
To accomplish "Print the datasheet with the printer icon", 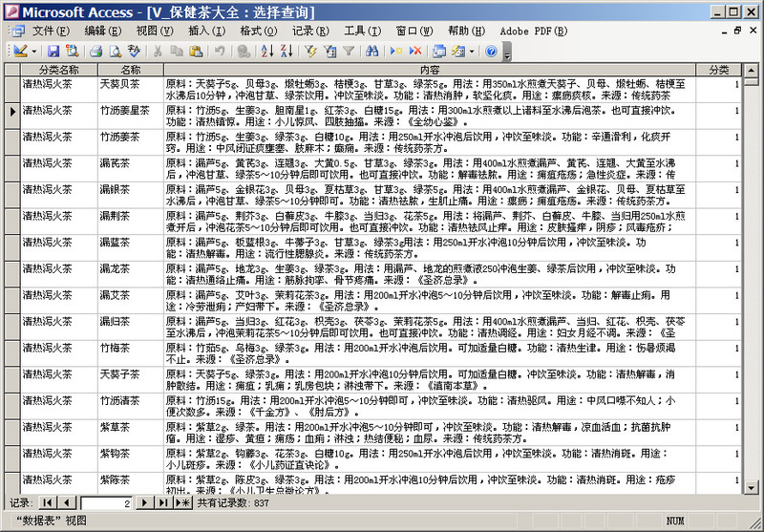I will [x=96, y=51].
